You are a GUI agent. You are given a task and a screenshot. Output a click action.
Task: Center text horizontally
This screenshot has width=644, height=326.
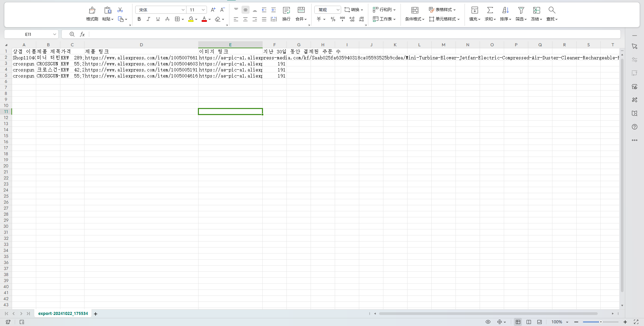coord(246,19)
